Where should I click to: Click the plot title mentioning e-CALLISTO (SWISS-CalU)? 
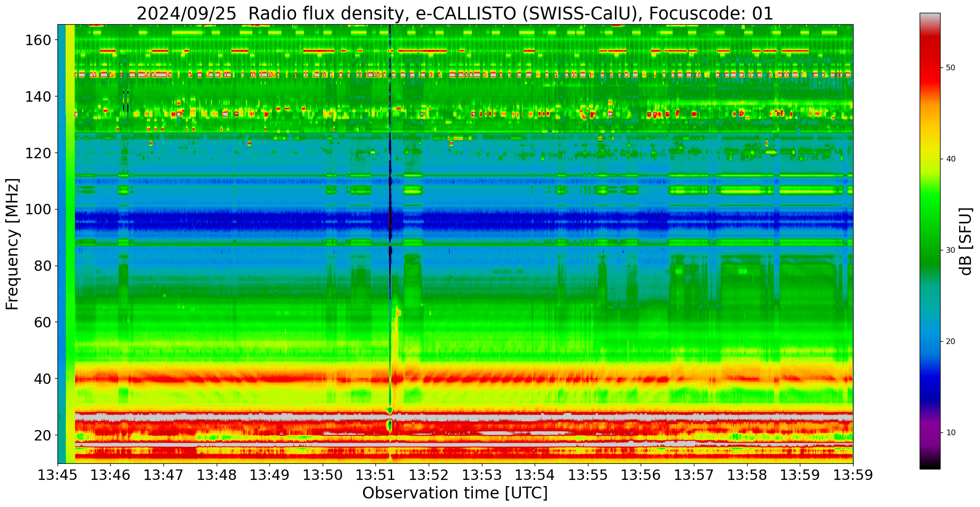(x=455, y=13)
